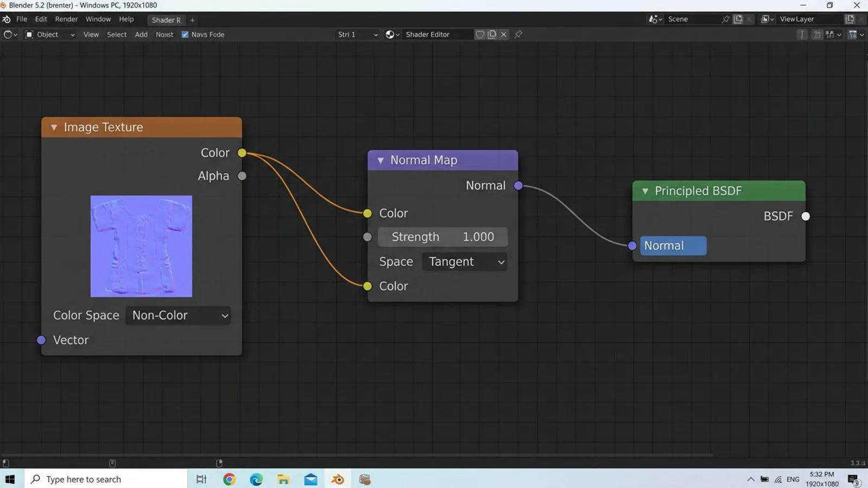Collapse the Image Texture node

(54, 127)
